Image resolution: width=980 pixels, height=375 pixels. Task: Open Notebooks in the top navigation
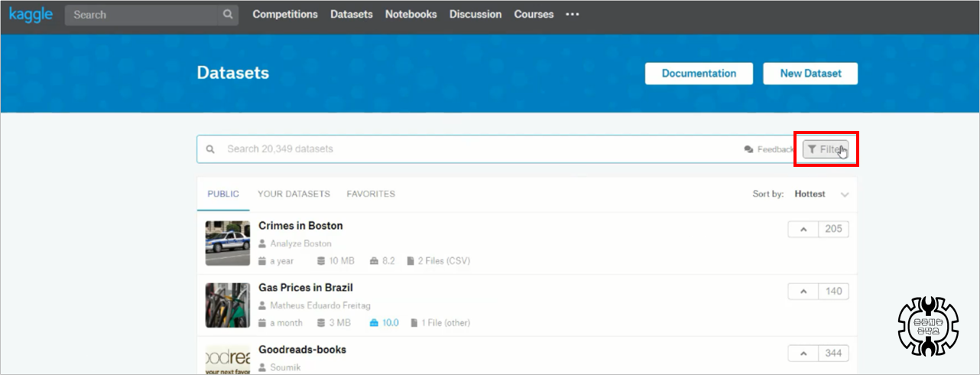[x=411, y=15]
